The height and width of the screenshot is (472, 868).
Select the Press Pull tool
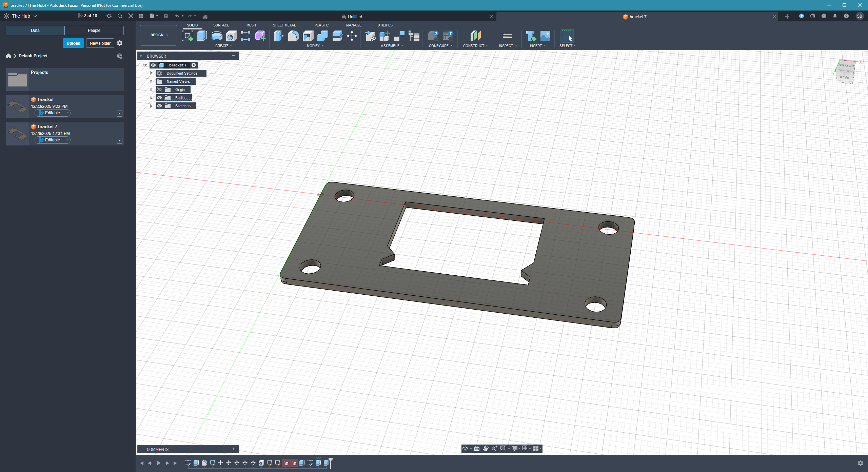pyautogui.click(x=279, y=36)
